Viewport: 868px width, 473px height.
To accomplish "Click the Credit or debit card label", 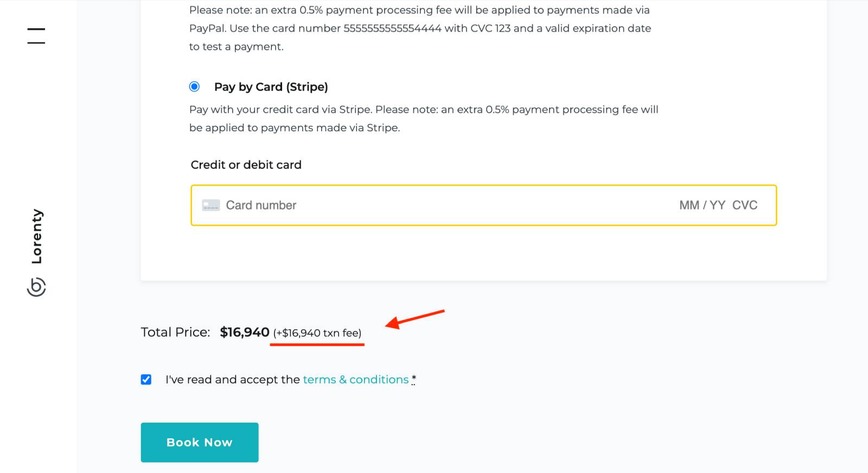I will 246,165.
